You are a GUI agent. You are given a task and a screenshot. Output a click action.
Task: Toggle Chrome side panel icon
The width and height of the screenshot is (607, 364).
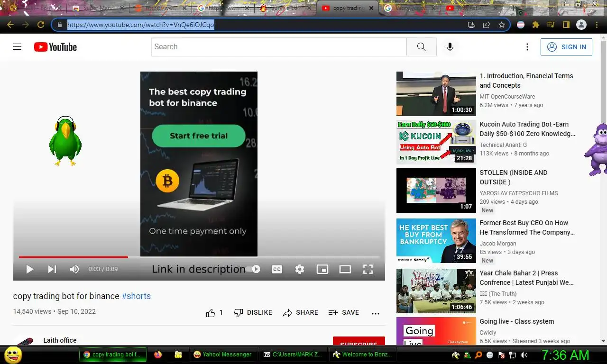tap(566, 25)
